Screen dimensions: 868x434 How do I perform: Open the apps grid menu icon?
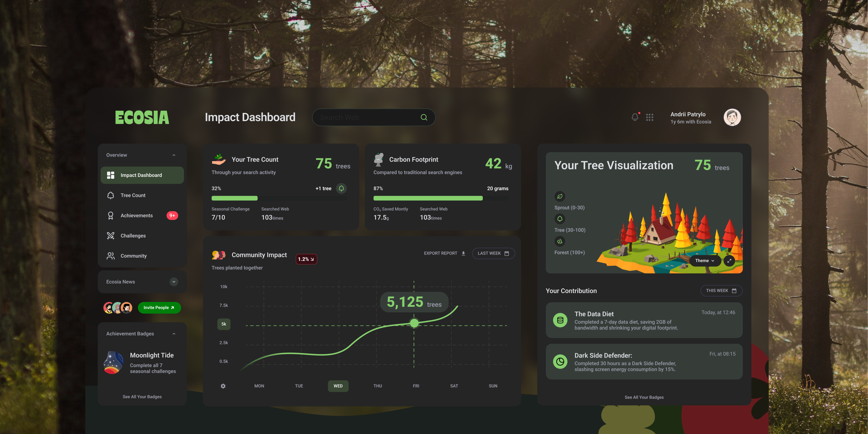point(650,117)
